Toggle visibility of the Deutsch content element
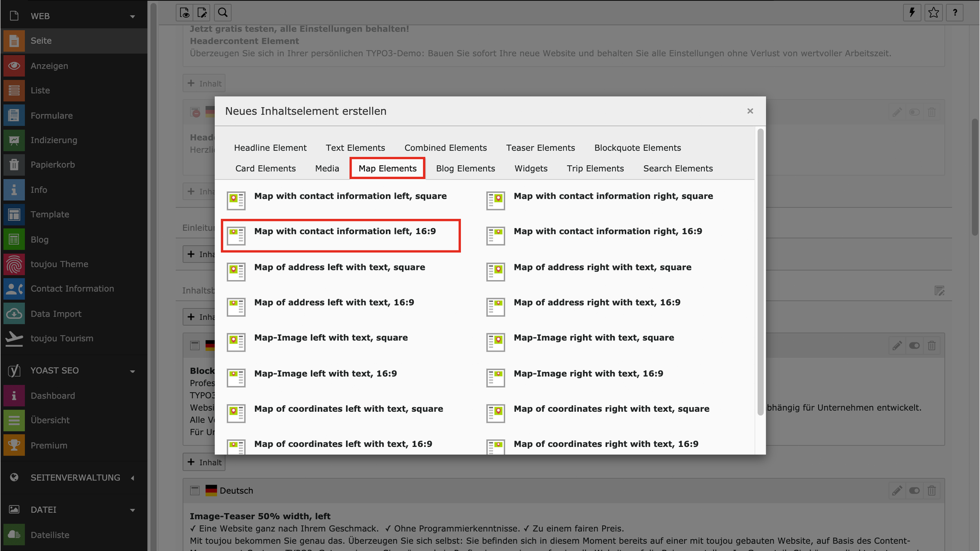The width and height of the screenshot is (980, 551). (x=914, y=491)
